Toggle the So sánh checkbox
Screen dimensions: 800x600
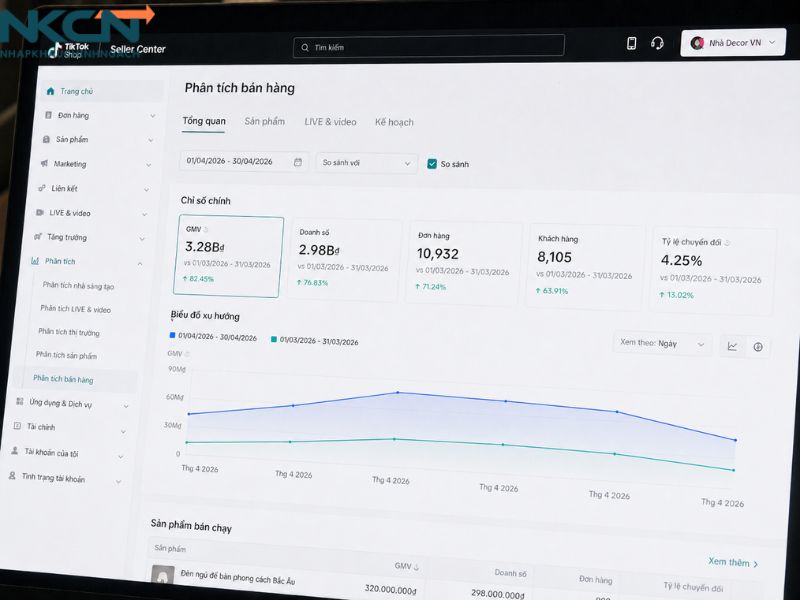[432, 164]
